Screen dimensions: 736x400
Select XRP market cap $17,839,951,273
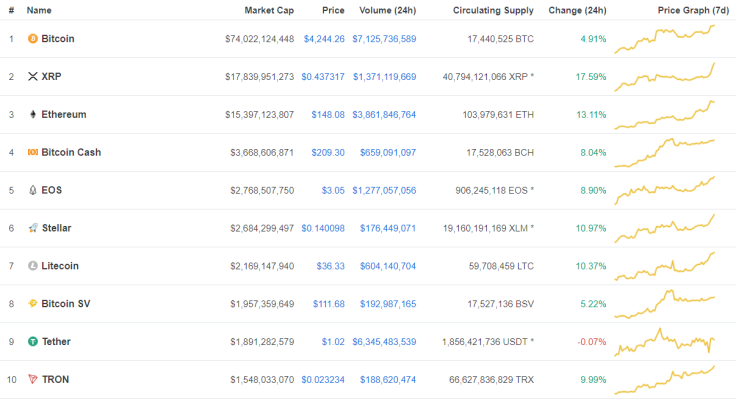pyautogui.click(x=260, y=77)
